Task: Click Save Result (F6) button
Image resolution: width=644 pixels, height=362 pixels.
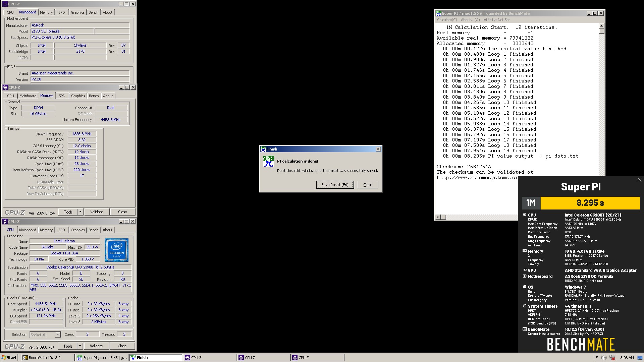Action: click(335, 185)
